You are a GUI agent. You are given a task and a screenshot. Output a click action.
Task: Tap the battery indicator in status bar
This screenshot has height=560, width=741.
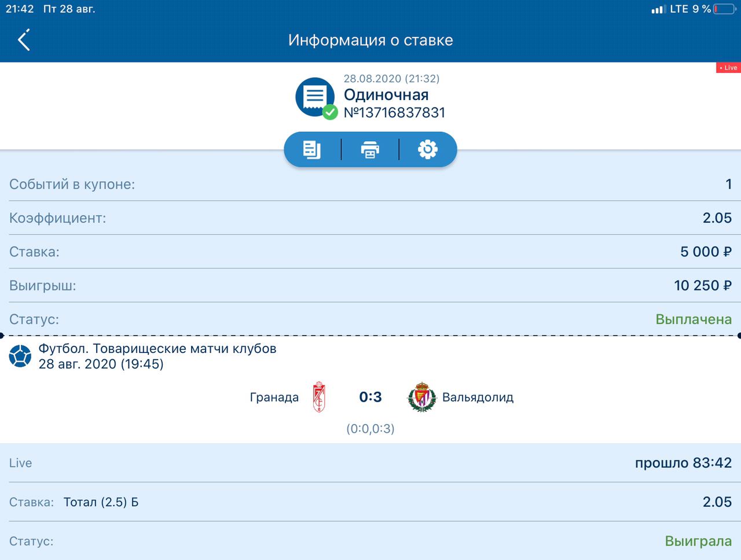[x=725, y=9]
